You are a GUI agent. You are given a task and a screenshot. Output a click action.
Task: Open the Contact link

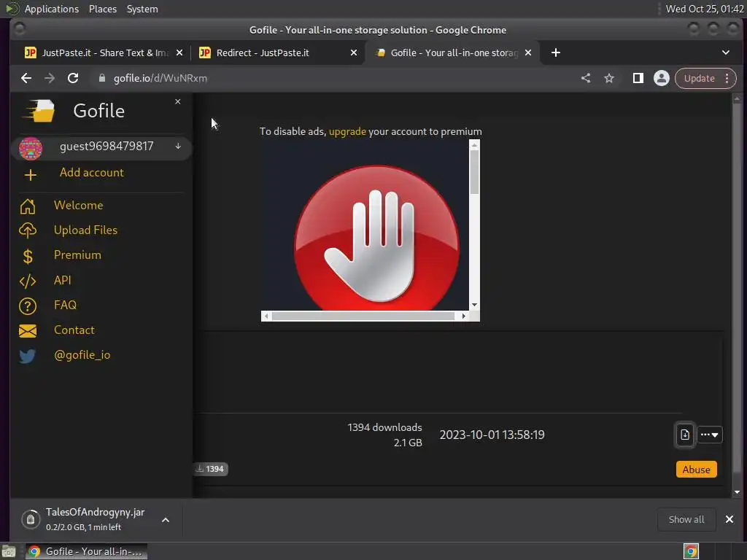(x=74, y=330)
